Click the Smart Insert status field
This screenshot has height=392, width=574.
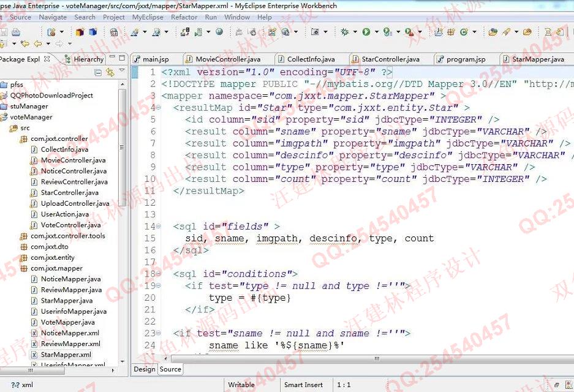point(303,385)
